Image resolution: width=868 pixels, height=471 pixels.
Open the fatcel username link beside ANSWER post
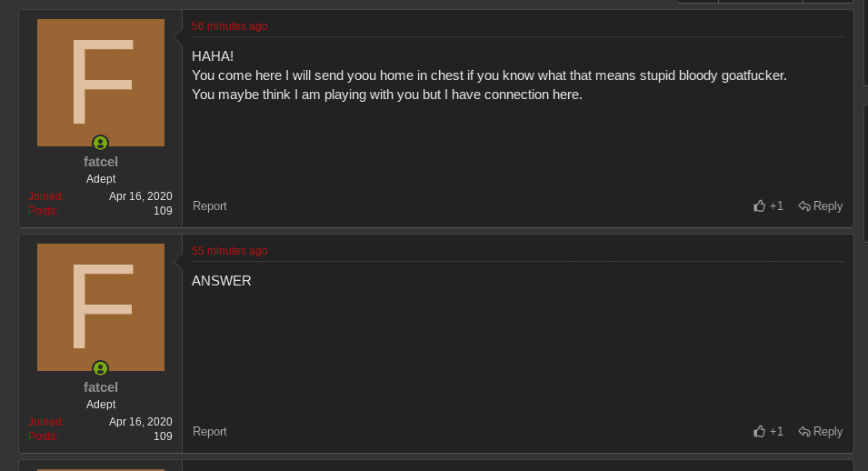101,387
